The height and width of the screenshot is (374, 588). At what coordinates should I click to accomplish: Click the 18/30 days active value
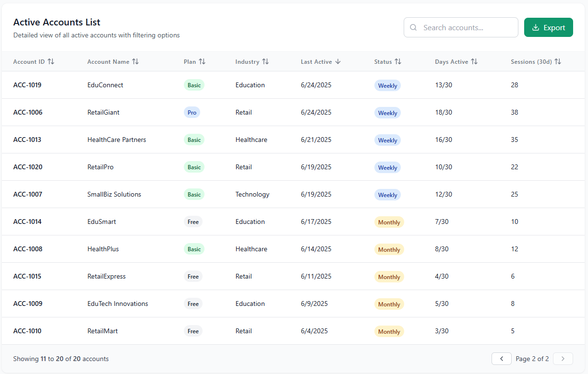click(x=444, y=112)
